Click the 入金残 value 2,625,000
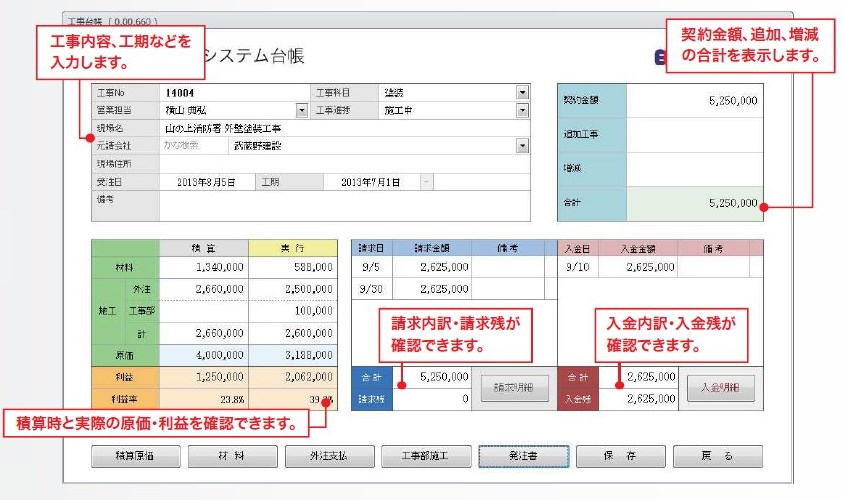The width and height of the screenshot is (843, 500). tap(639, 399)
